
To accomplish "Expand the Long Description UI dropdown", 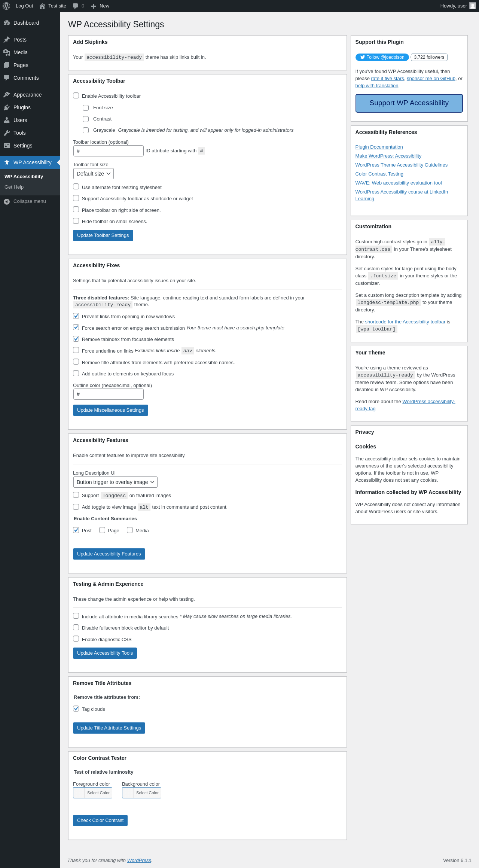I will pos(115,482).
